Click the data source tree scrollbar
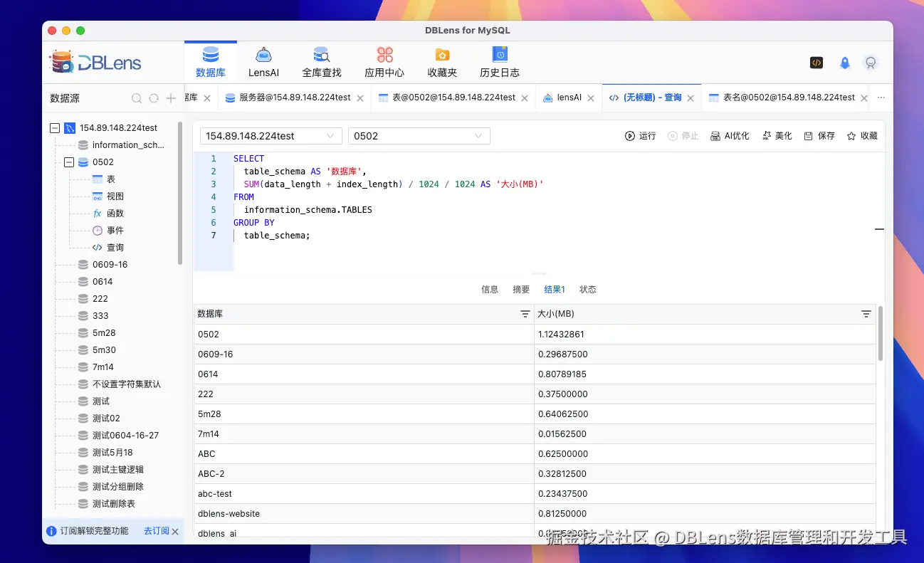The image size is (924, 563). tap(180, 192)
